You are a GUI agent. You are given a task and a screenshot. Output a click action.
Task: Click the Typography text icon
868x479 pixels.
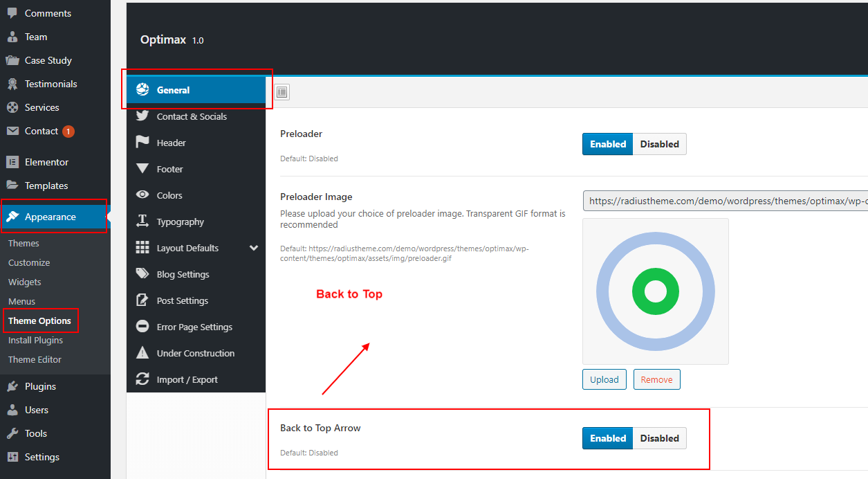click(x=142, y=222)
